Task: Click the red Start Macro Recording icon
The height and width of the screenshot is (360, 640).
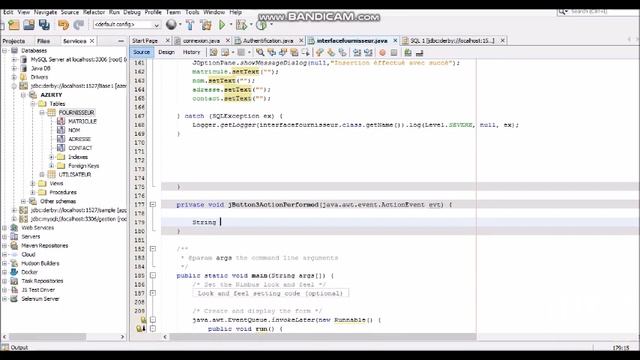Action: (382, 53)
